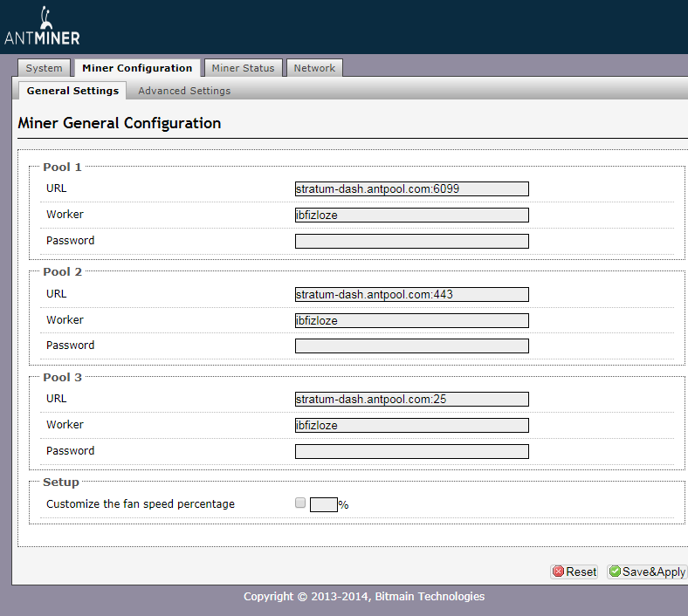
Task: Click the Pool 3 URL field
Action: click(411, 399)
